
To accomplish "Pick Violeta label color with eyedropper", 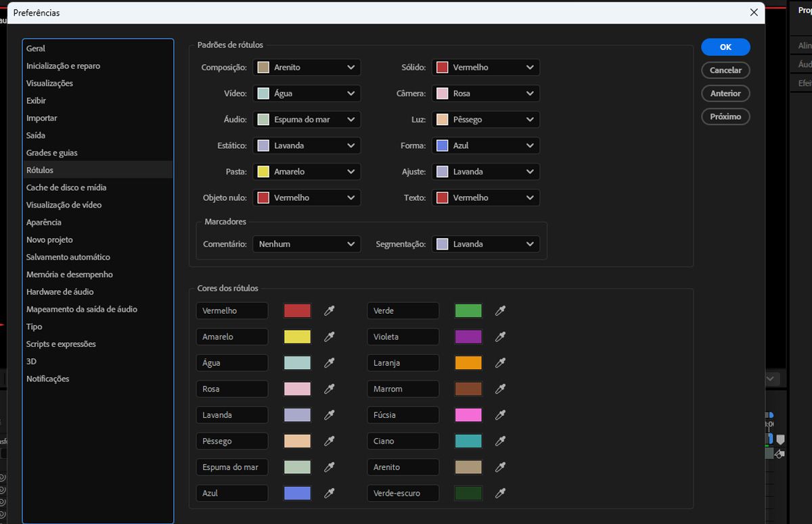I will pyautogui.click(x=501, y=337).
